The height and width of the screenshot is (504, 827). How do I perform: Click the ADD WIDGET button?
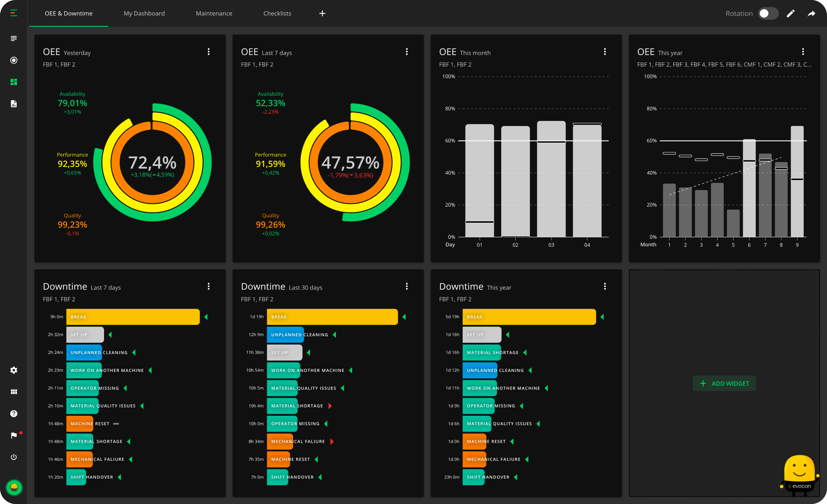pos(724,383)
